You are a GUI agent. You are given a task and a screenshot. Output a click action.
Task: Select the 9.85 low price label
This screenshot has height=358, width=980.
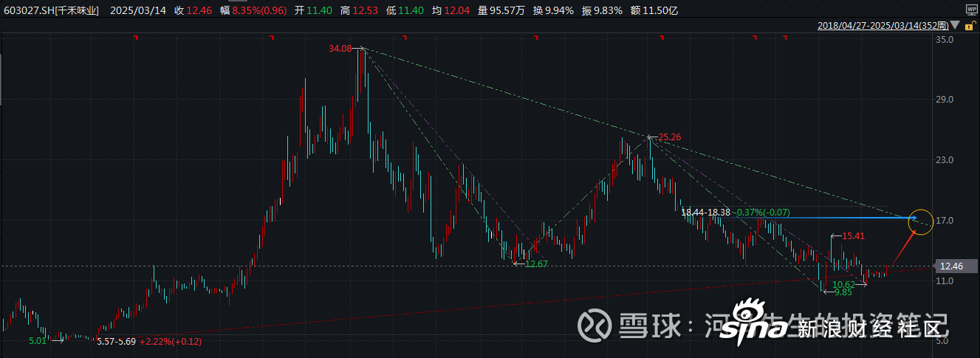point(844,292)
